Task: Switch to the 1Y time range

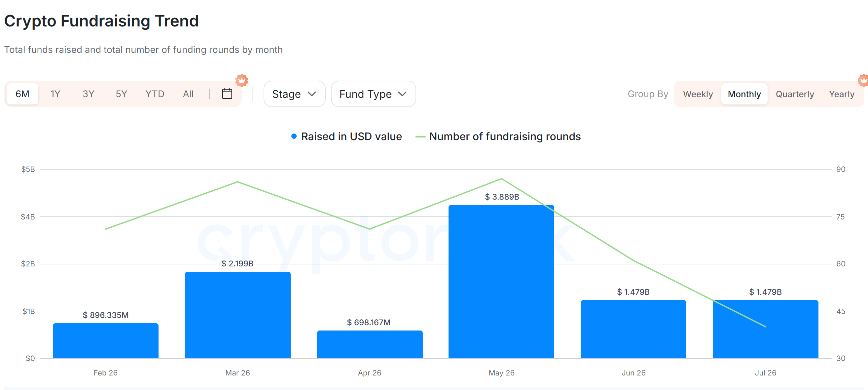Action: coord(55,94)
